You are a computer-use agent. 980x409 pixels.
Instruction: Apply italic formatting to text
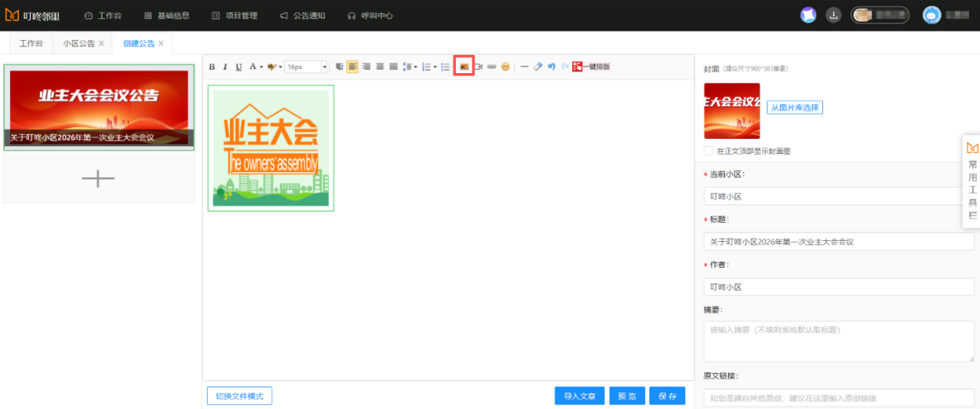[225, 67]
